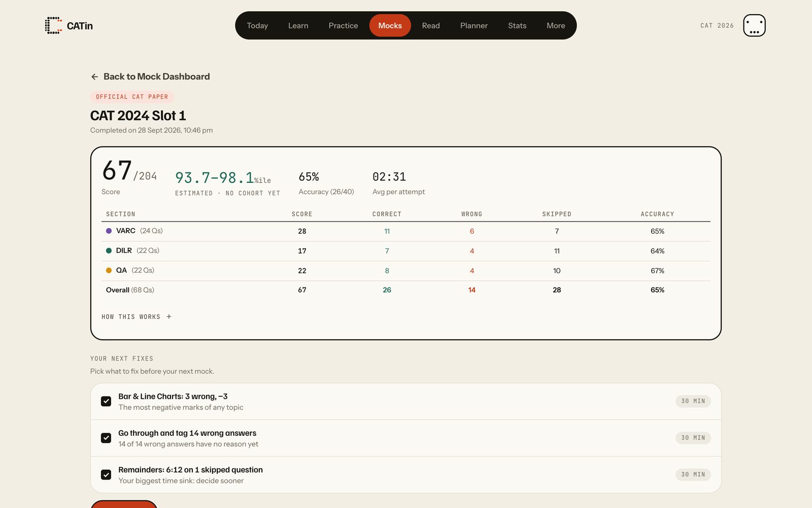View the Stats tab
The image size is (812, 508).
click(517, 25)
